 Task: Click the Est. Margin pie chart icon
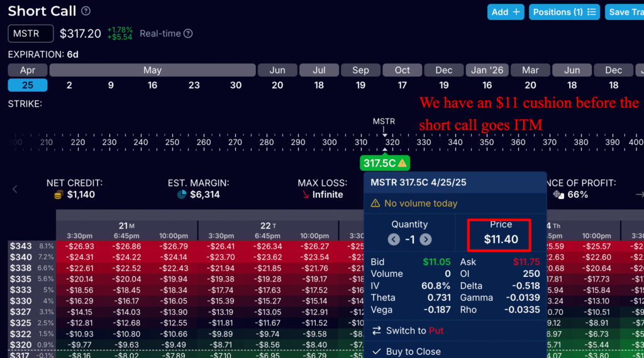tap(182, 194)
